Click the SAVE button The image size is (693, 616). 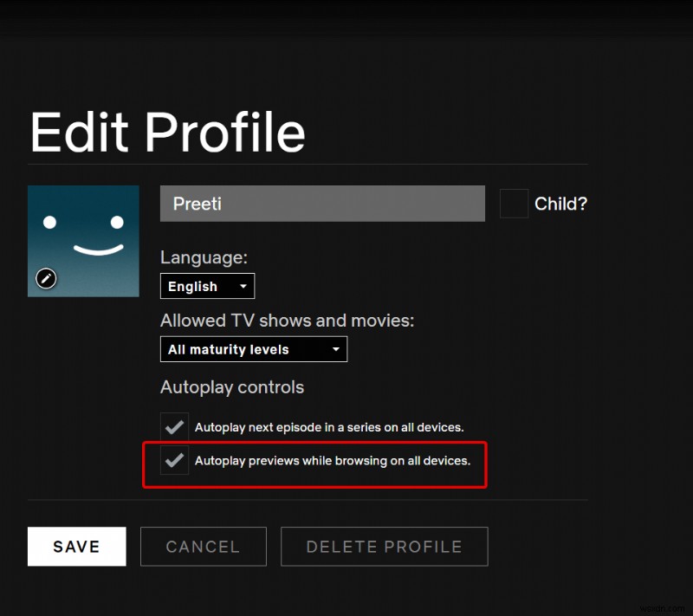pos(76,547)
